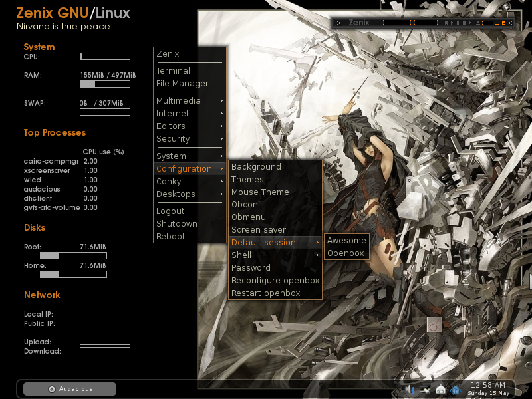The image size is (532, 399).
Task: Minimize the Zenix player window
Action: point(497,23)
